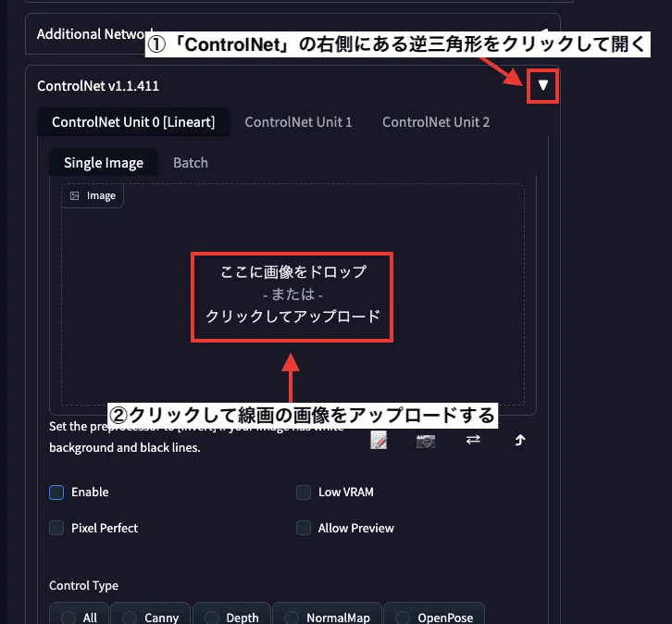Viewport: 672px width, 624px height.
Task: Select the Single Image tab
Action: tap(104, 163)
